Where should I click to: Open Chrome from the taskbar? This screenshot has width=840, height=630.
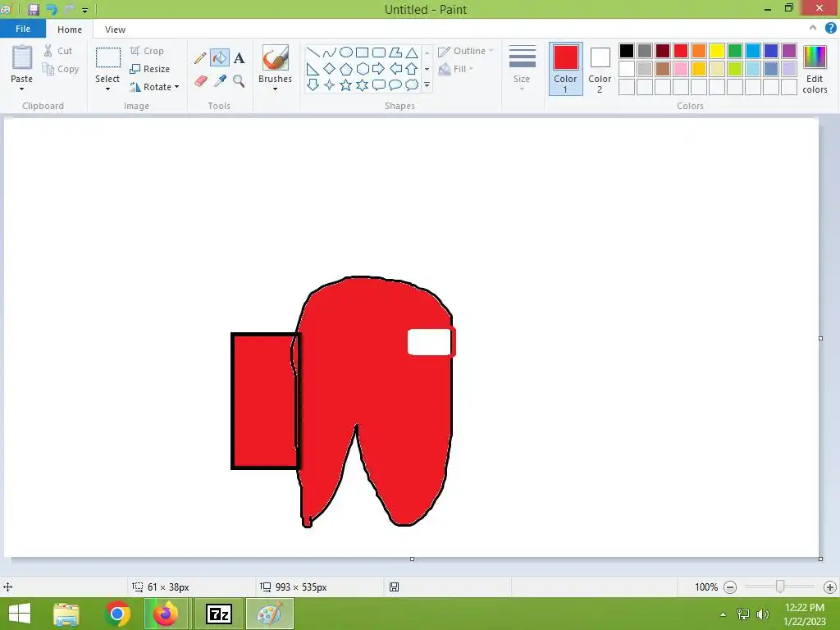coord(117,614)
